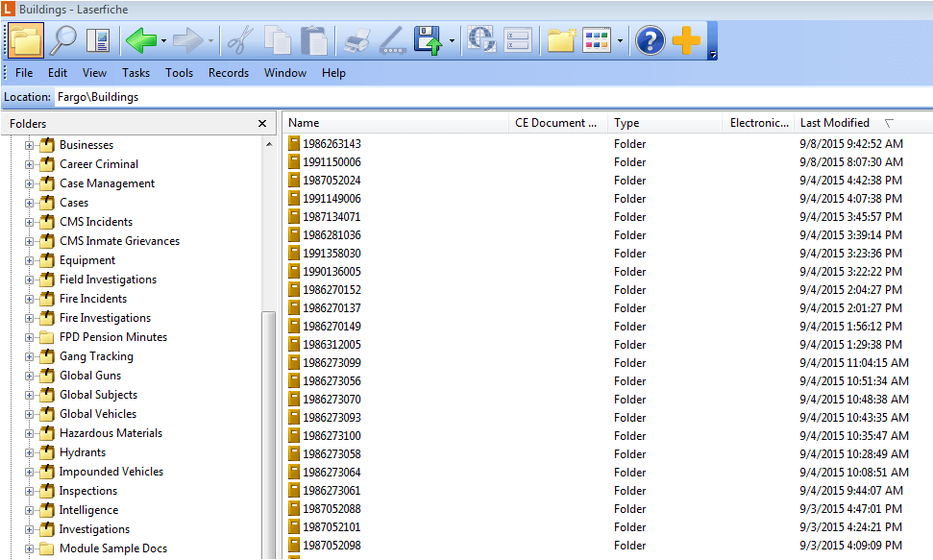This screenshot has height=560, width=933.
Task: Open the Tools menu
Action: (179, 73)
